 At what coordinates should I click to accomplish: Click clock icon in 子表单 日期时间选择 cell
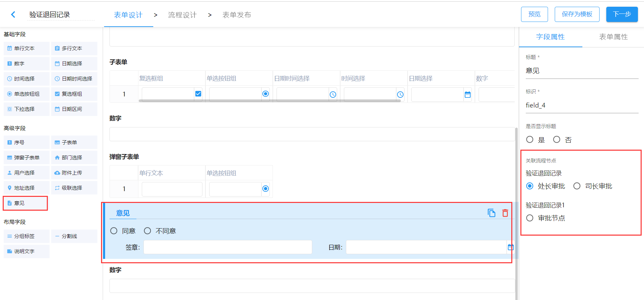click(333, 95)
